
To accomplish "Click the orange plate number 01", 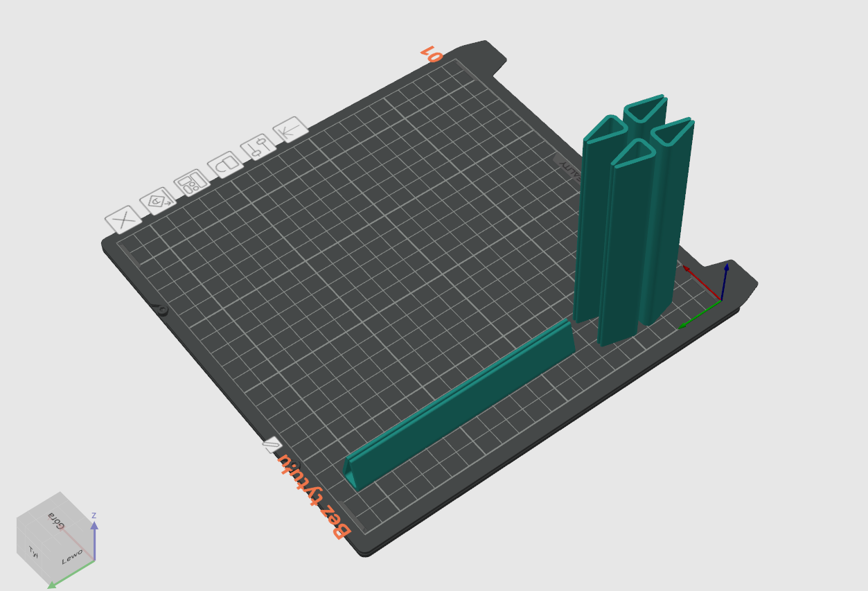I will 431,53.
